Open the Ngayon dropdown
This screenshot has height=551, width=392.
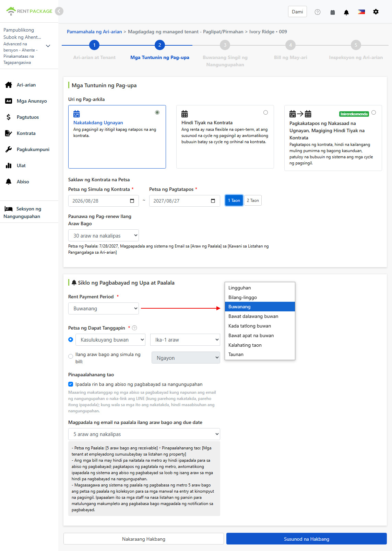point(186,358)
